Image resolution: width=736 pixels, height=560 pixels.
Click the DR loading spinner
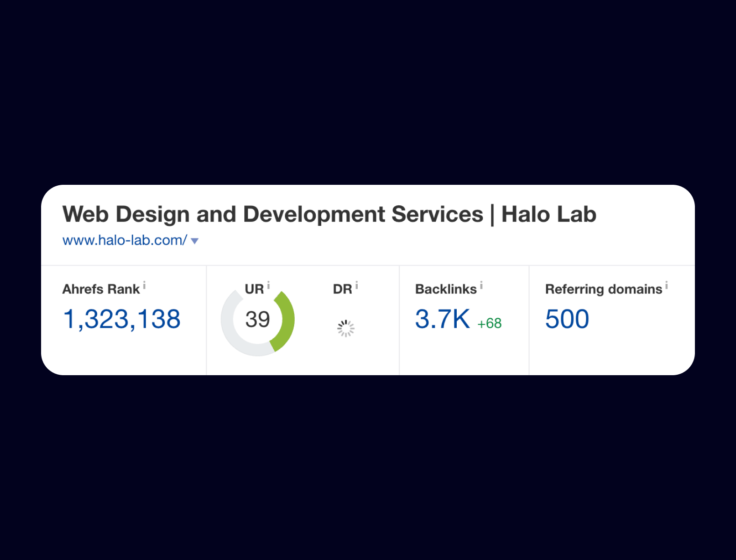[x=346, y=328]
